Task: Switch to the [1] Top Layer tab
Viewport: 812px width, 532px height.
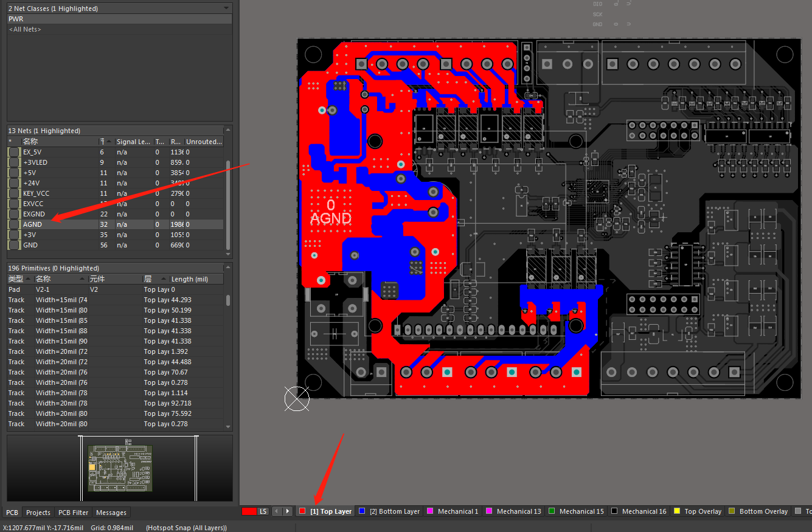Action: click(x=325, y=511)
